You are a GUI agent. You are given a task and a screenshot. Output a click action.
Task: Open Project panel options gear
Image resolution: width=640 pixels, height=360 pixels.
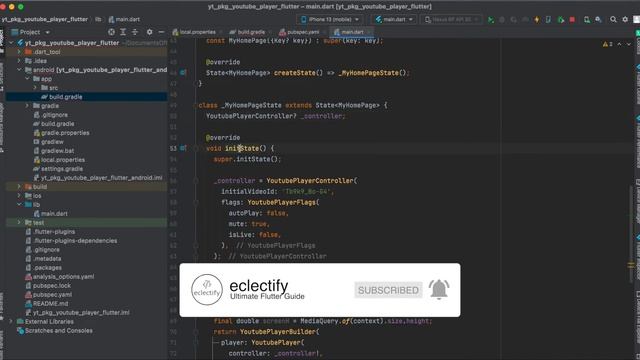(149, 32)
